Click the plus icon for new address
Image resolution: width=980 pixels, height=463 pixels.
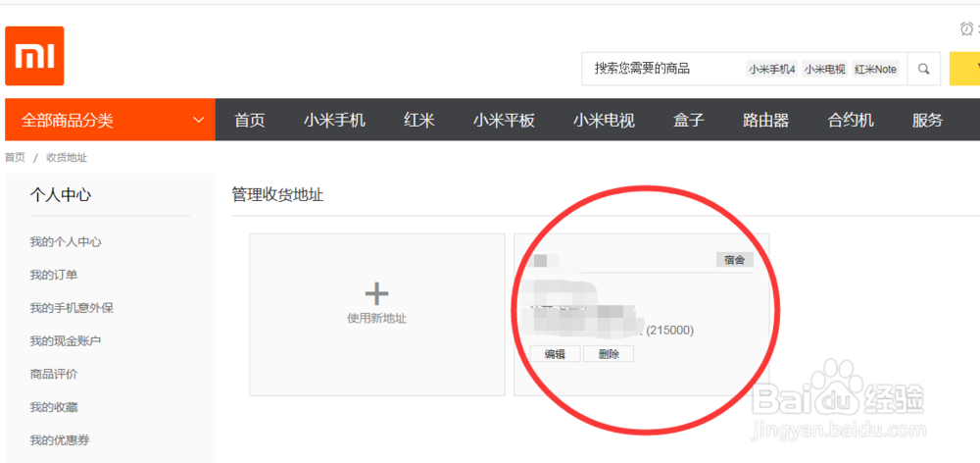[x=377, y=293]
